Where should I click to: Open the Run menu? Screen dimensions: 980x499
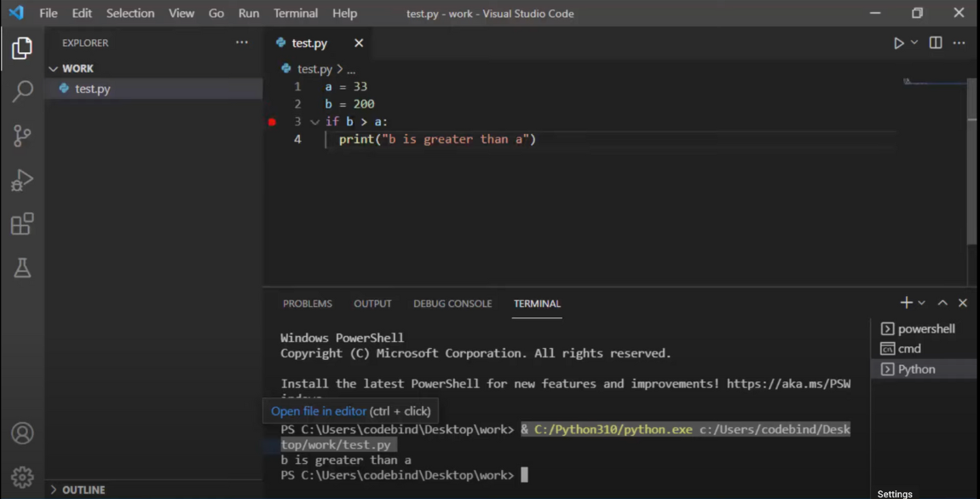tap(248, 13)
